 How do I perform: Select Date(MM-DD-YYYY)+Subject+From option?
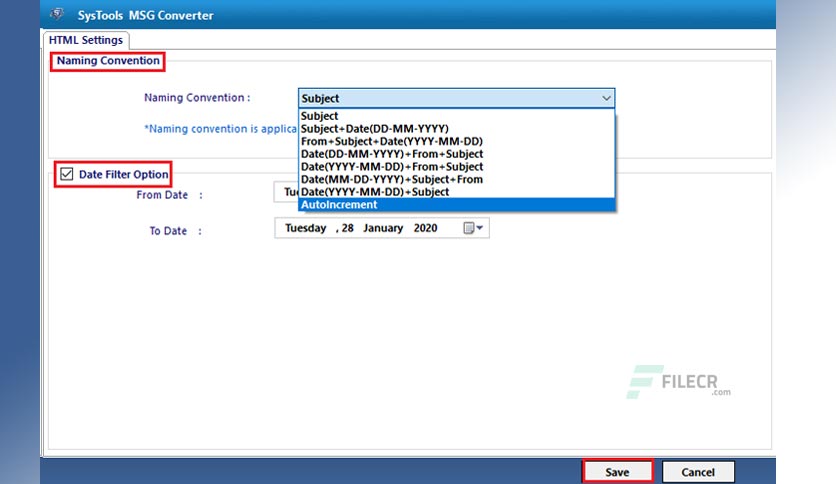456,179
